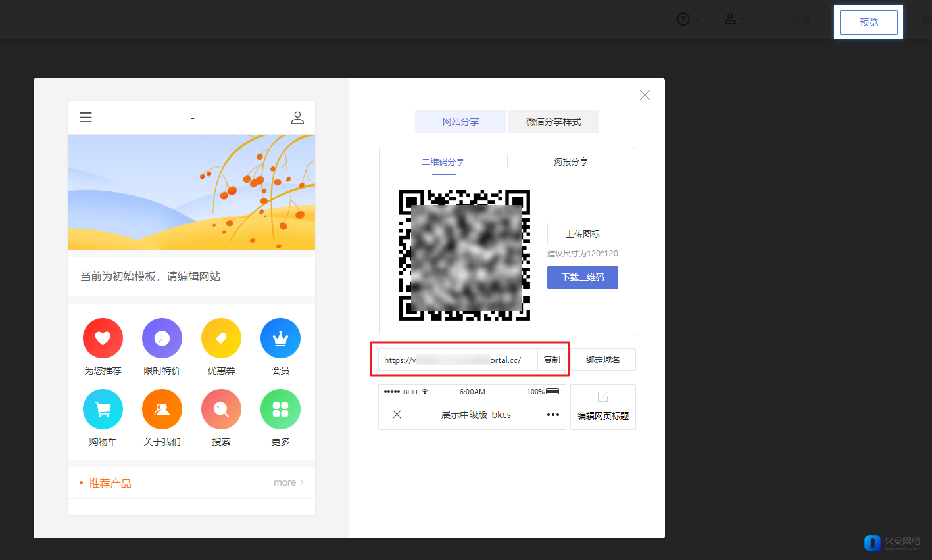This screenshot has width=932, height=560.
Task: Click the site URL input field
Action: pyautogui.click(x=458, y=360)
